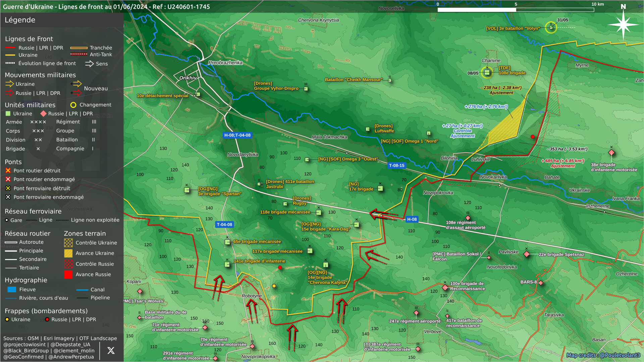Click the 38e brigade red diamond marker
The width and height of the screenshot is (644, 362).
[611, 153]
